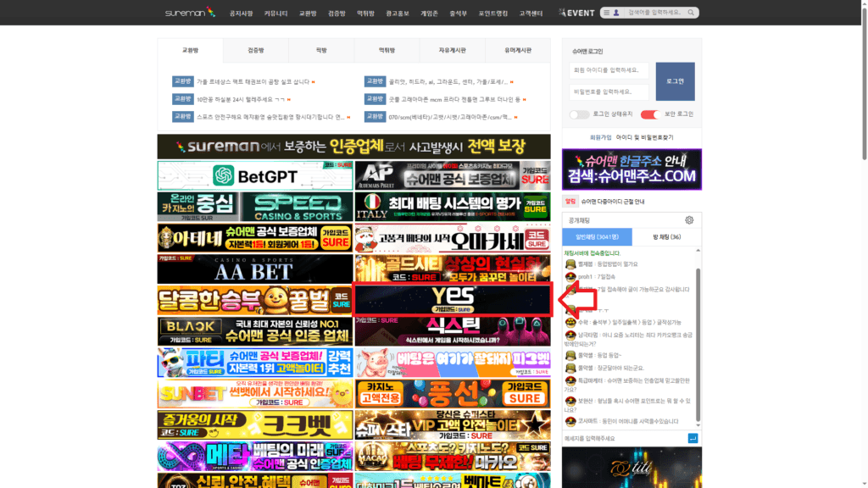Click the EVENT megaphone icon
868x488 pixels.
coord(563,13)
